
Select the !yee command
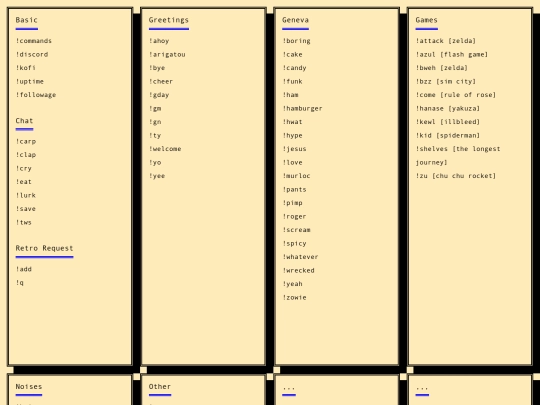pyautogui.click(x=157, y=176)
